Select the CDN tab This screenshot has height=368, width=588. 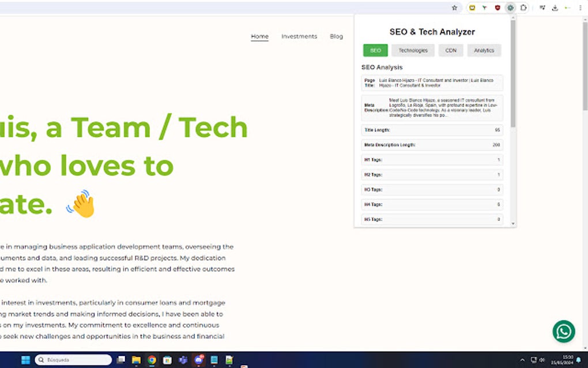pos(451,50)
